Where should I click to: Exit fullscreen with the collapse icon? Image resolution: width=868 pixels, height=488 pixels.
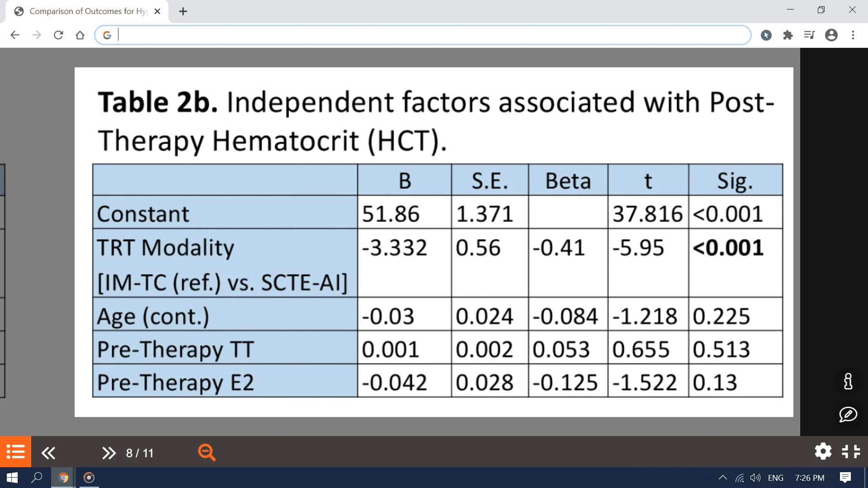851,451
